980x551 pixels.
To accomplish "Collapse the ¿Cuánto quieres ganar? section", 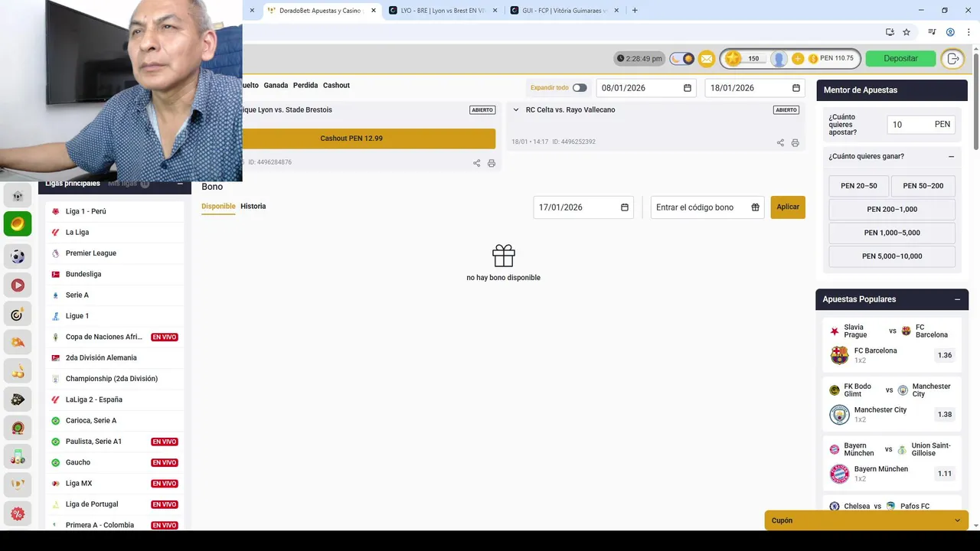I will [x=951, y=156].
